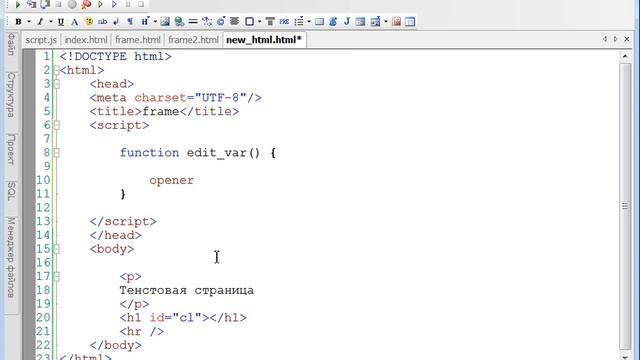Open the Файл side panel tab
Viewport: 640px width, 360px height.
[x=11, y=45]
